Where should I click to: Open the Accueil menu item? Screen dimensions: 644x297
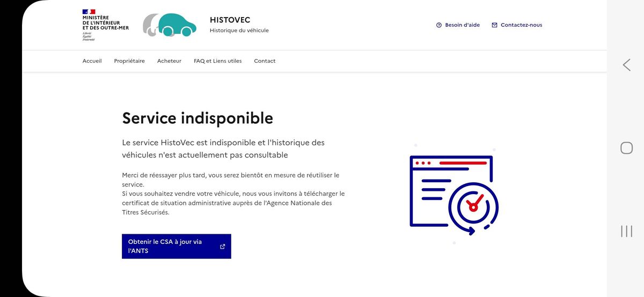pos(92,61)
